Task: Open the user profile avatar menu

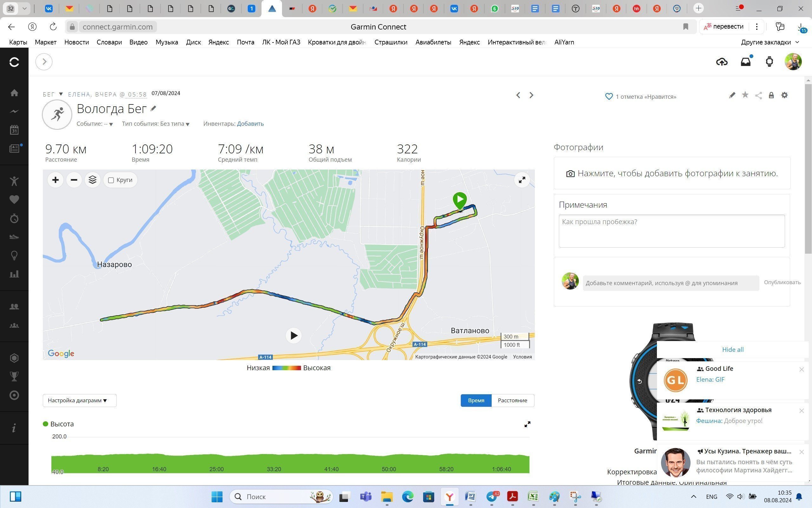Action: [x=793, y=62]
